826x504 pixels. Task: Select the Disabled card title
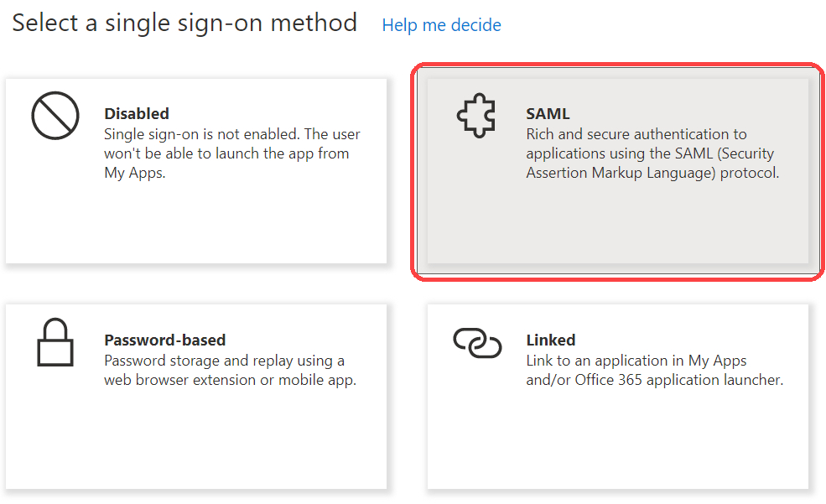click(137, 113)
